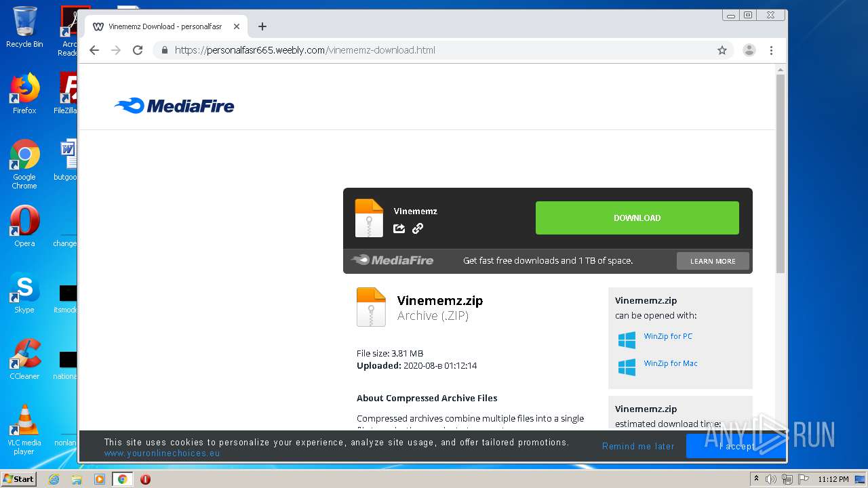
Task: Open Recycle Bin desktop icon
Action: (x=24, y=27)
